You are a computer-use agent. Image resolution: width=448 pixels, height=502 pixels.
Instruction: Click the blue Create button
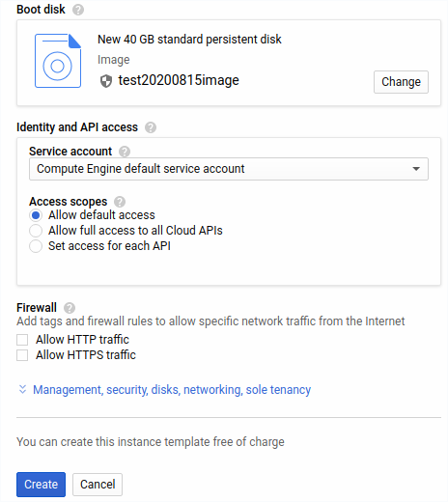pos(41,485)
